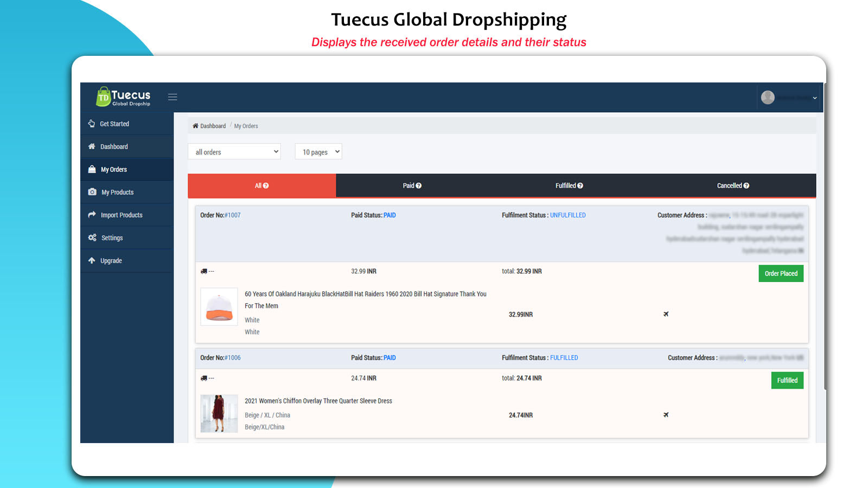Click airplane icon in dress product row

click(666, 415)
